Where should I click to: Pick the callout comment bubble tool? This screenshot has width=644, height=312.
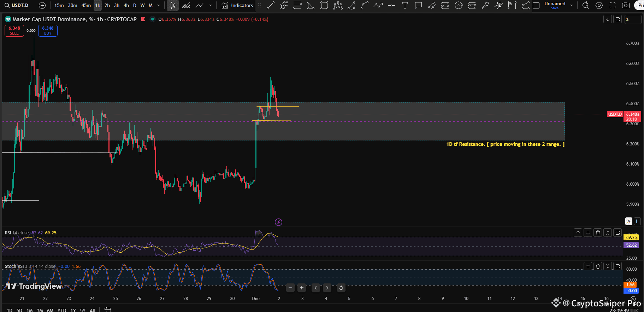coord(418,5)
